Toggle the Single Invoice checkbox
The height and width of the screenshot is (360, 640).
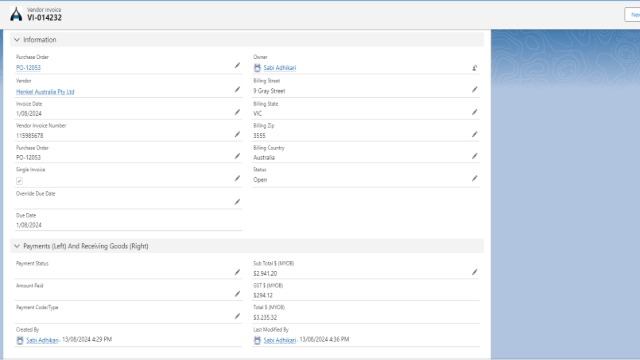click(x=19, y=181)
